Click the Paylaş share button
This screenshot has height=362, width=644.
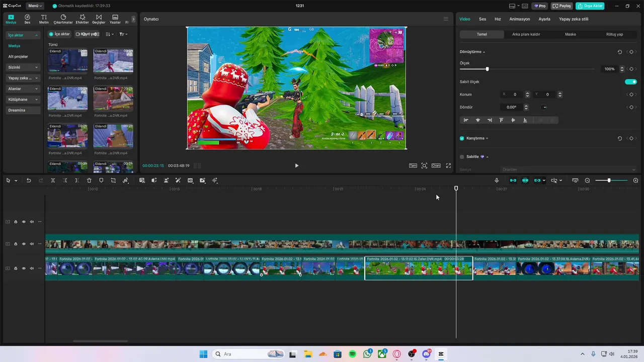562,6
